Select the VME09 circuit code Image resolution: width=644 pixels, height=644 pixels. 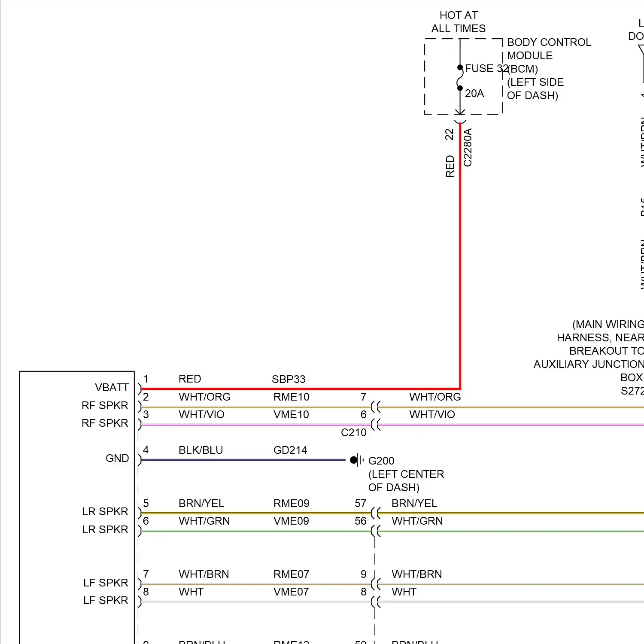(291, 521)
